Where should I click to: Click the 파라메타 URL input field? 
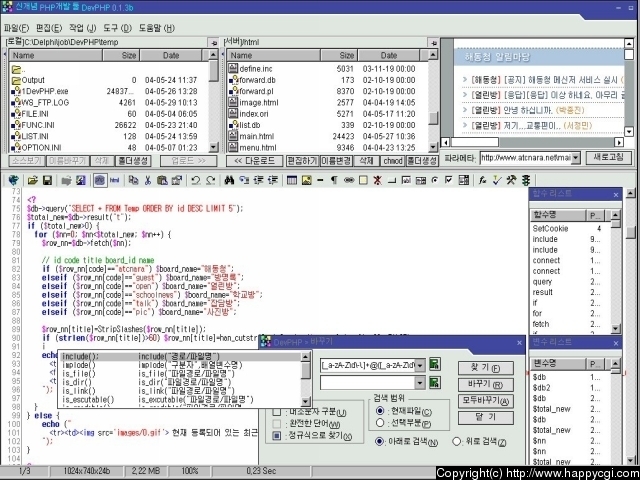(525, 158)
